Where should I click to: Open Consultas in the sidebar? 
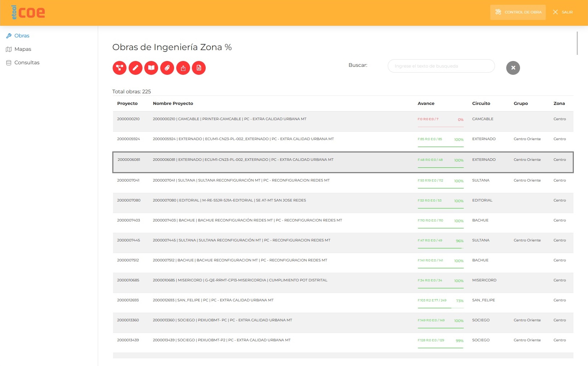(x=27, y=62)
